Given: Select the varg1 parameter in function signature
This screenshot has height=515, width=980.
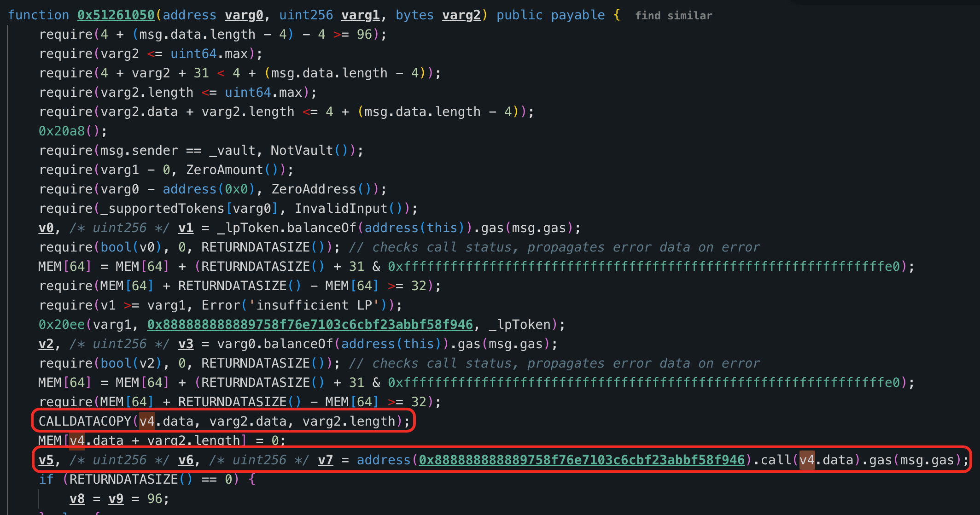Looking at the screenshot, I should [360, 15].
